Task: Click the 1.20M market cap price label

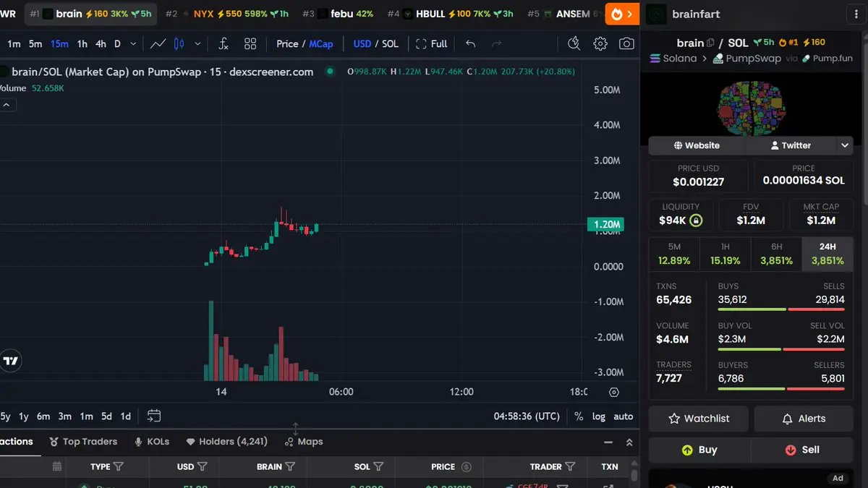Action: click(x=607, y=225)
